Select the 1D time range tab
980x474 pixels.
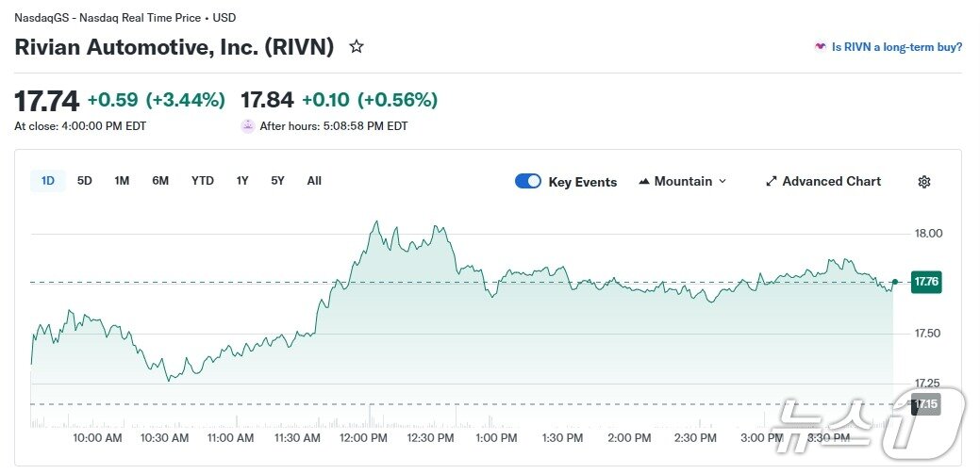[48, 181]
